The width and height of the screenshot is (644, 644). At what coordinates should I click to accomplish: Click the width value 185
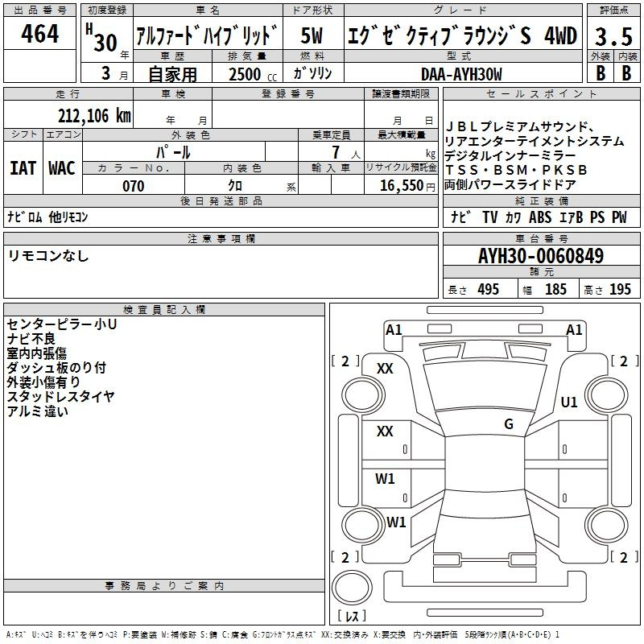click(x=555, y=289)
